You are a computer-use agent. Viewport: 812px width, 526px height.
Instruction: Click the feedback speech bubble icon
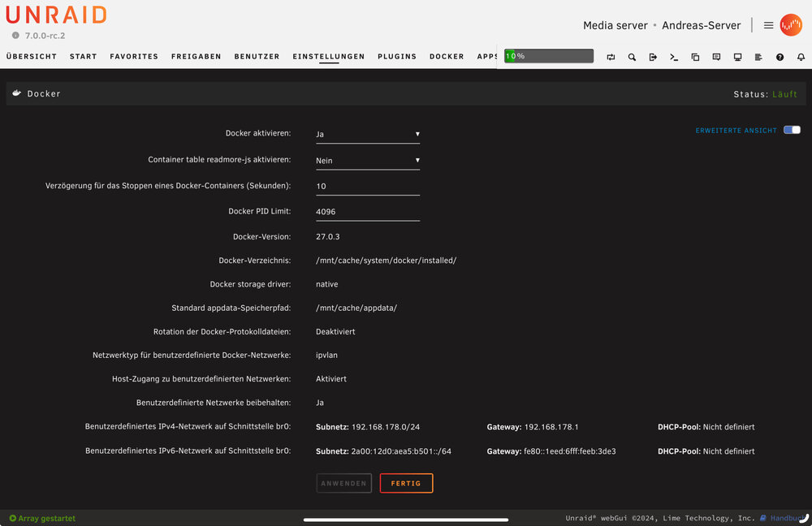tap(716, 57)
